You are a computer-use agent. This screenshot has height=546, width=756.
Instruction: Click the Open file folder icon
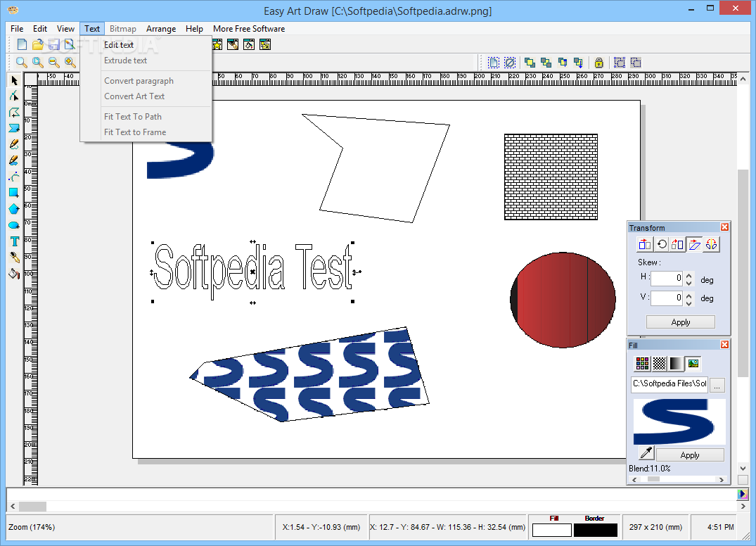[x=37, y=45]
